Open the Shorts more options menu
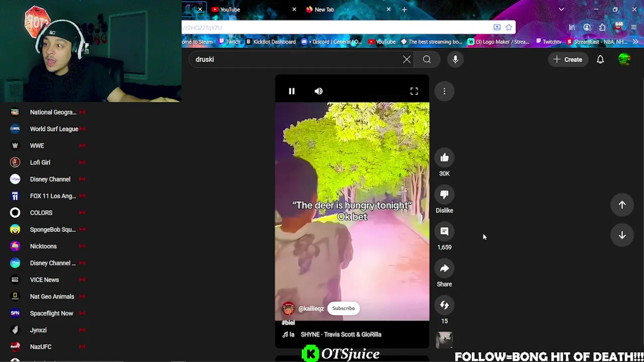 coord(444,91)
